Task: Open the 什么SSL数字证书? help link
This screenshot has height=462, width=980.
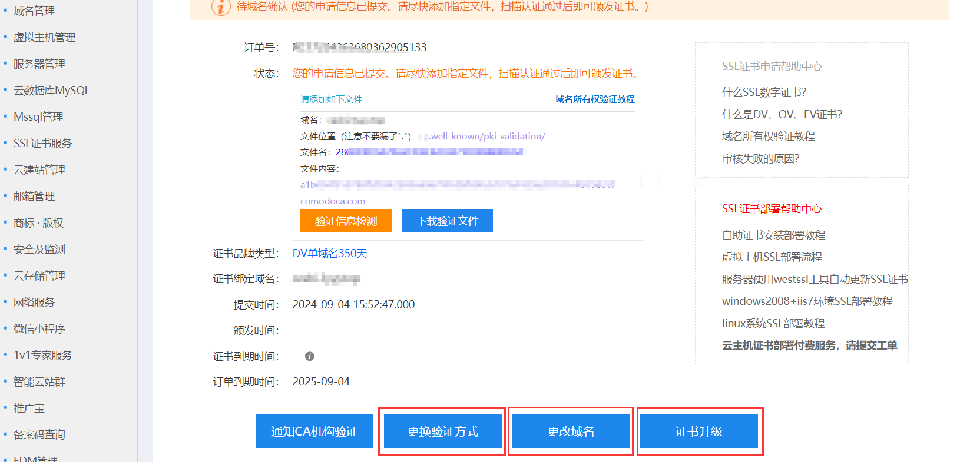Action: [x=764, y=92]
